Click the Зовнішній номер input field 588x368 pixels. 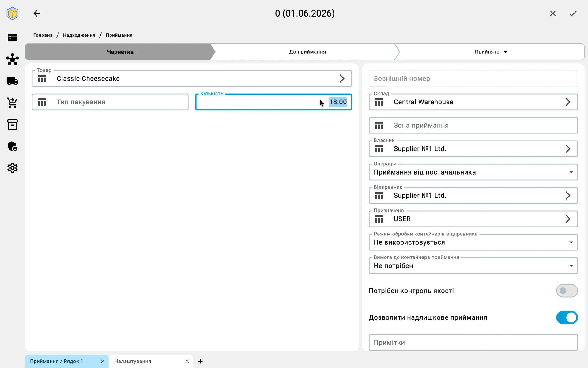click(473, 79)
